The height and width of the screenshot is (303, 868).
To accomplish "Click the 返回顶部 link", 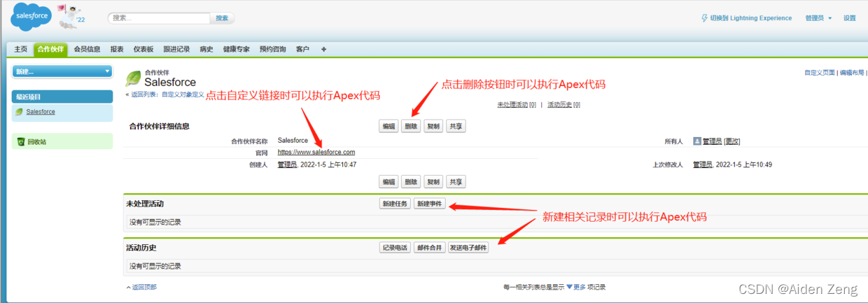I will tap(144, 287).
